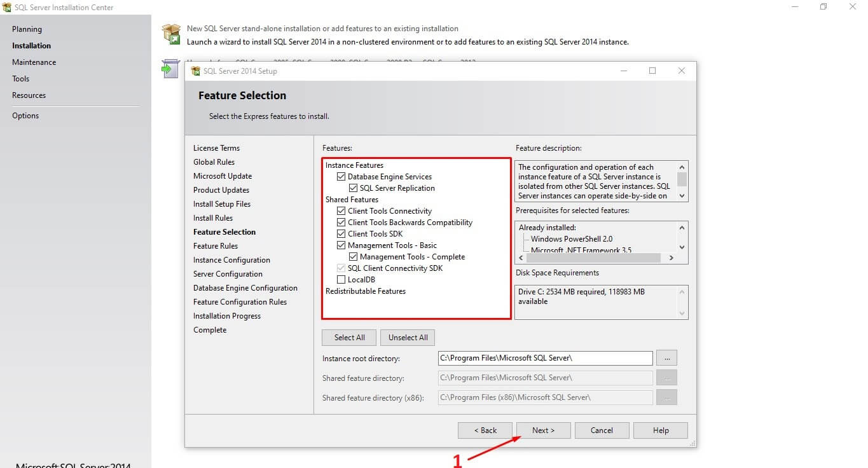Click the Microsoft Update step
This screenshot has height=468, width=868.
(223, 176)
